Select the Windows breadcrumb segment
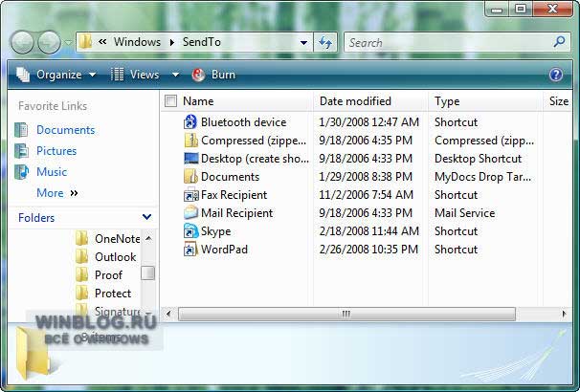This screenshot has height=392, width=580. (x=137, y=42)
